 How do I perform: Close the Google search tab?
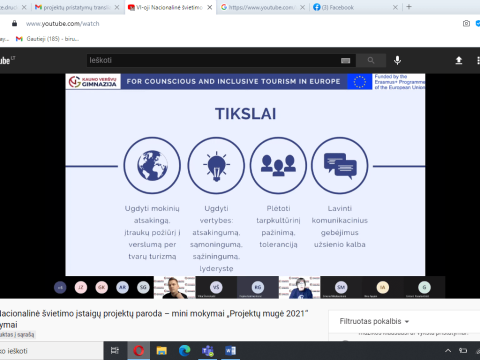302,7
